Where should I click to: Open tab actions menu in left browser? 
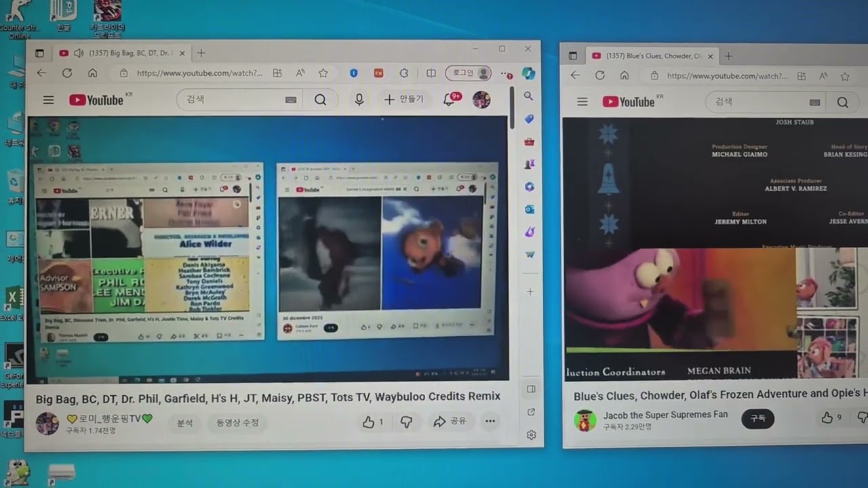click(39, 54)
